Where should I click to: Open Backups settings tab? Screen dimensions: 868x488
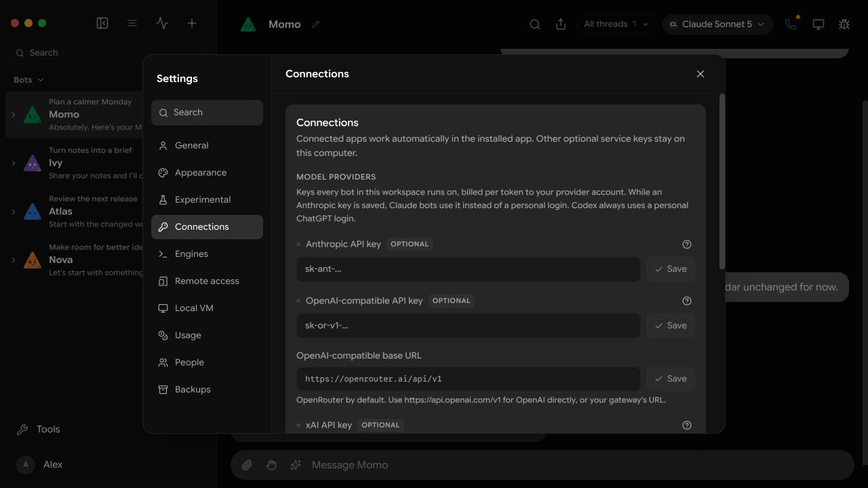(207, 389)
